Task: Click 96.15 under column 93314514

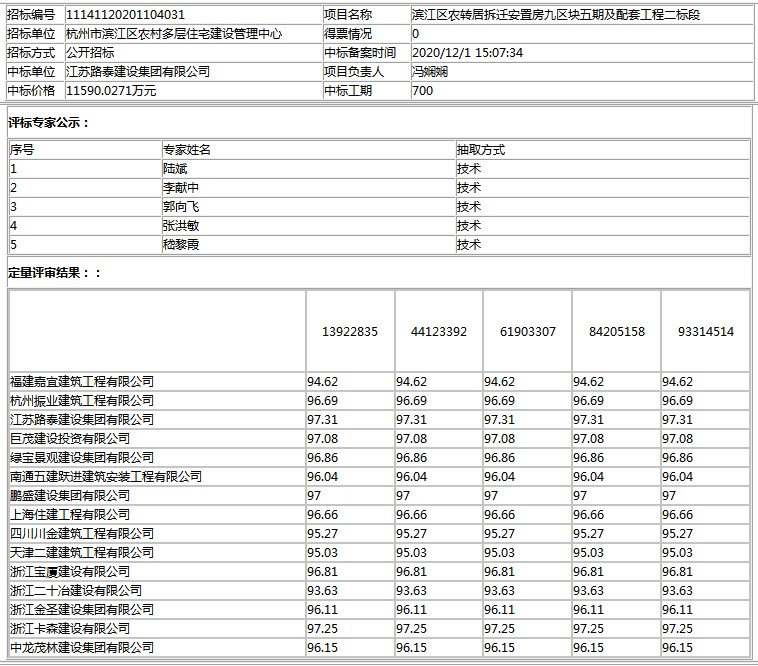Action: pos(677,648)
